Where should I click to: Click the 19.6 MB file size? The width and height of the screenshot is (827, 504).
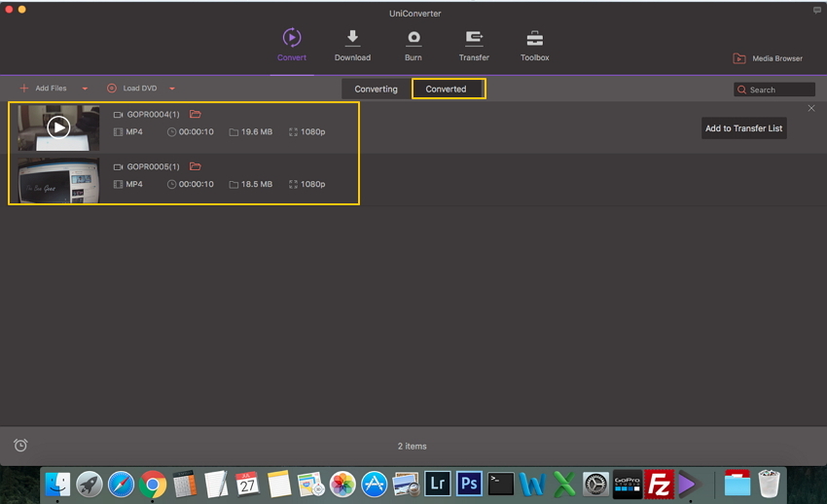tap(256, 131)
